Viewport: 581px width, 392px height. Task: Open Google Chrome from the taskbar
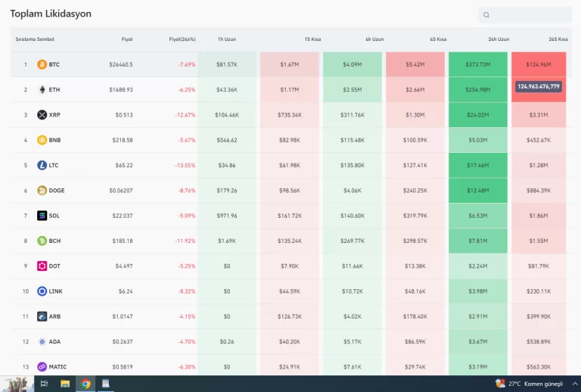click(86, 384)
